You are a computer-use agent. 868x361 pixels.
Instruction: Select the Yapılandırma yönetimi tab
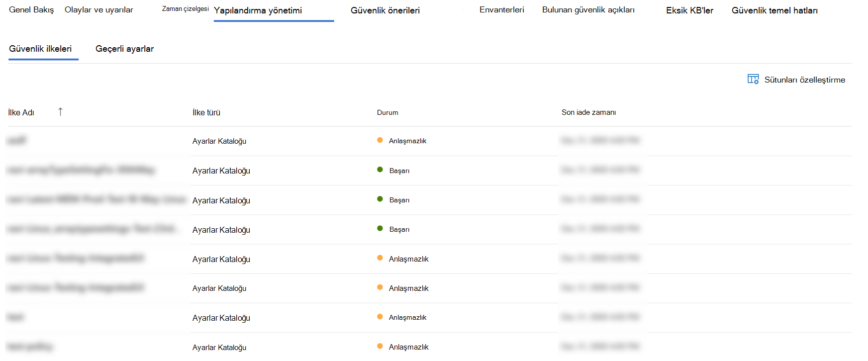258,10
